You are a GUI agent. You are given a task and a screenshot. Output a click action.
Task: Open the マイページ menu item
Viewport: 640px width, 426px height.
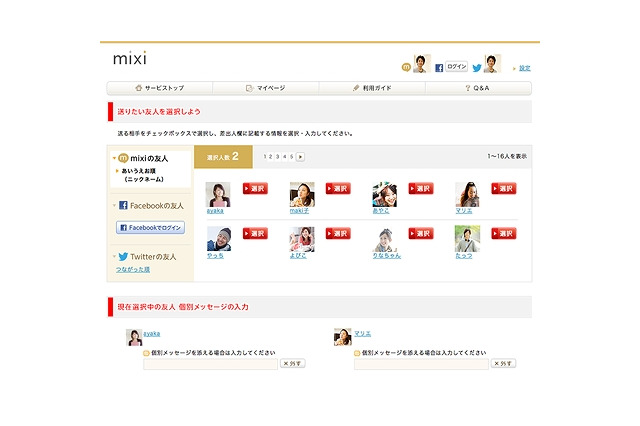click(266, 88)
